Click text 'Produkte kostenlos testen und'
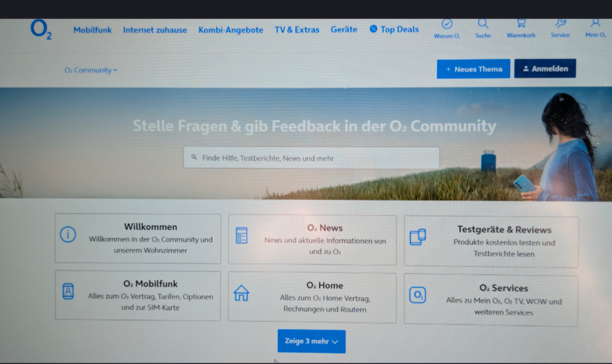This screenshot has height=364, width=612. point(504,243)
